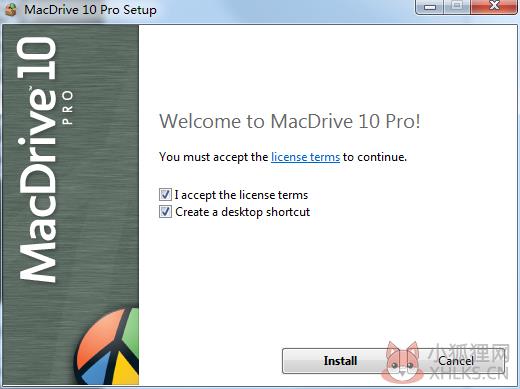Close the MacDrive 10 Pro Setup window
The width and height of the screenshot is (520, 389).
(x=494, y=7)
